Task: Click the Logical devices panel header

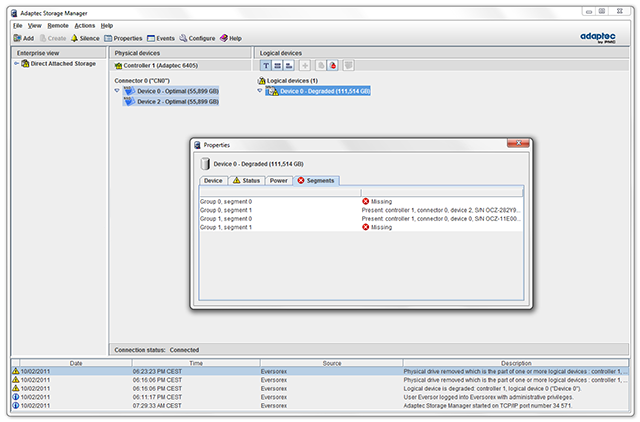Action: tap(442, 53)
